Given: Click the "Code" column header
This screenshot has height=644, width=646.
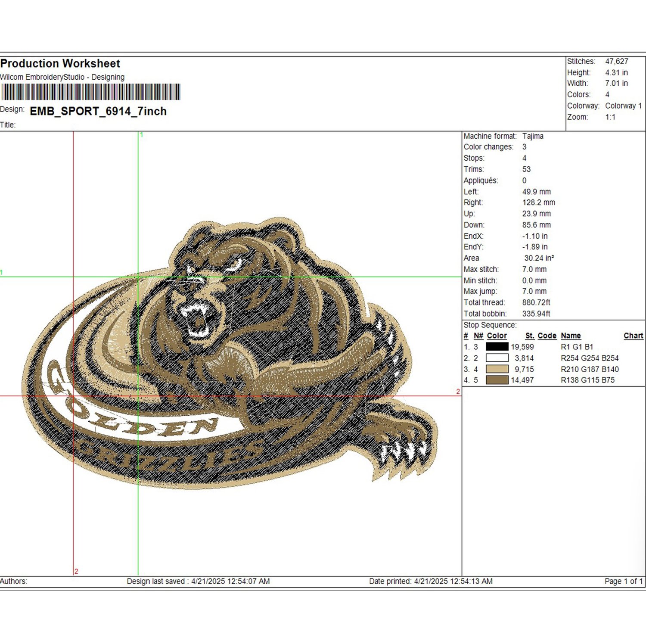Looking at the screenshot, I should pyautogui.click(x=547, y=336).
